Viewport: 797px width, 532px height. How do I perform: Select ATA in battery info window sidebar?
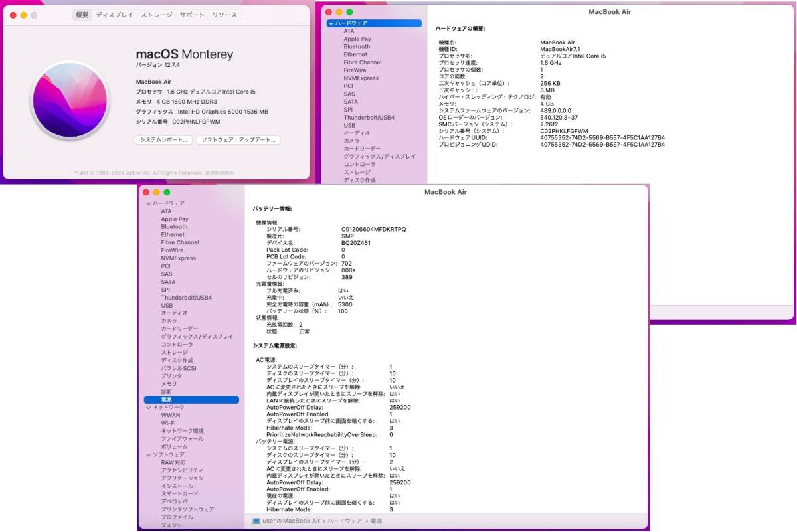point(166,211)
